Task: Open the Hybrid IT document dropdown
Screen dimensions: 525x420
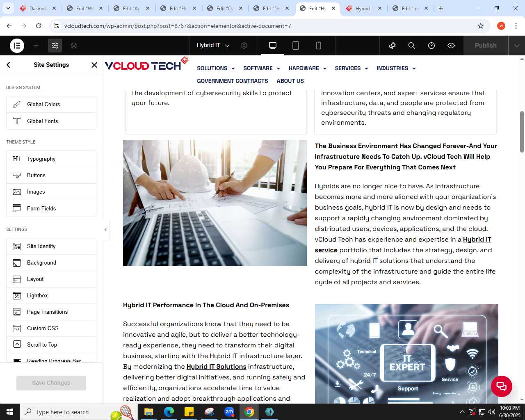Action: tap(213, 46)
